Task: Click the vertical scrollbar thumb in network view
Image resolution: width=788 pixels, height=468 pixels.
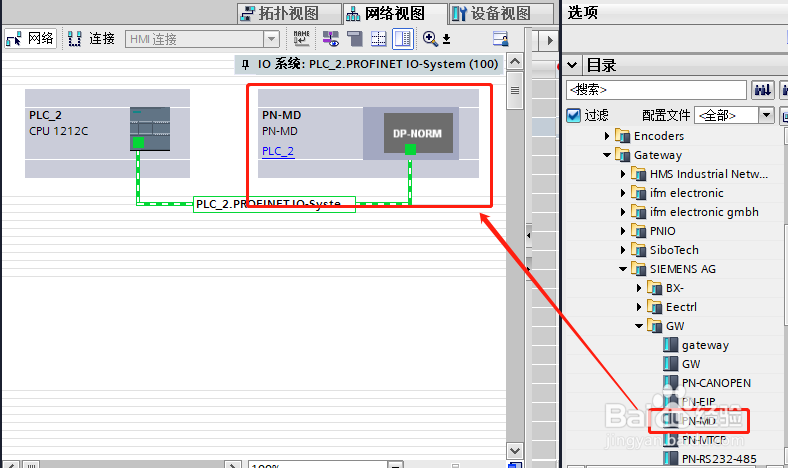Action: [x=515, y=90]
